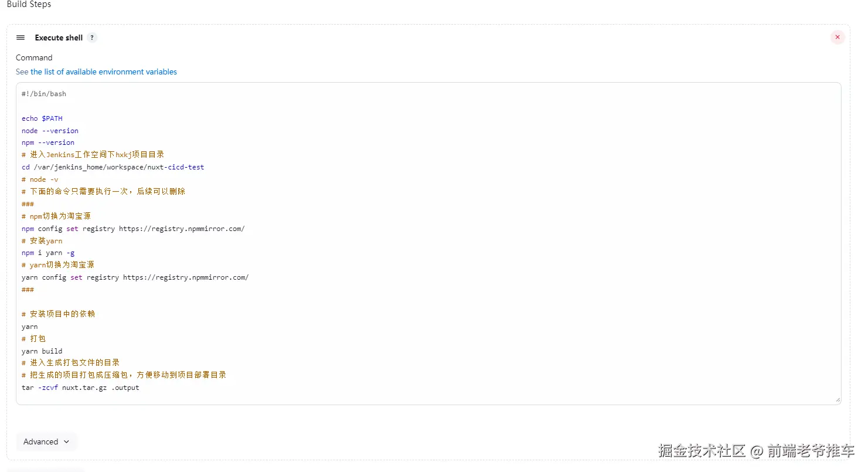Click the Execute shell step title
Viewport: 868px width, 472px height.
59,38
